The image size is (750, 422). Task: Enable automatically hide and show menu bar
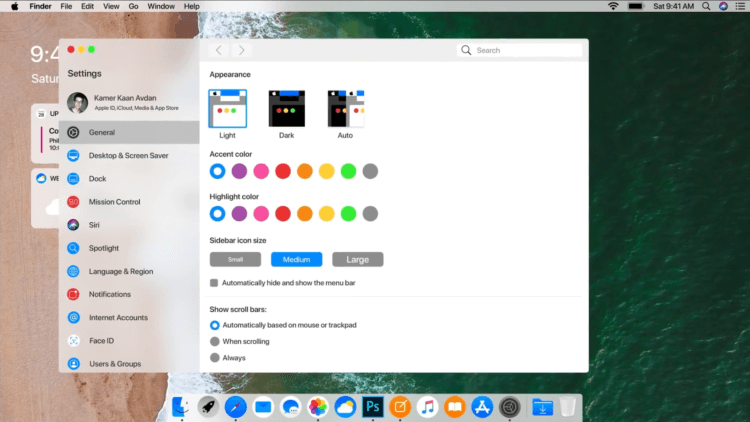coord(214,283)
